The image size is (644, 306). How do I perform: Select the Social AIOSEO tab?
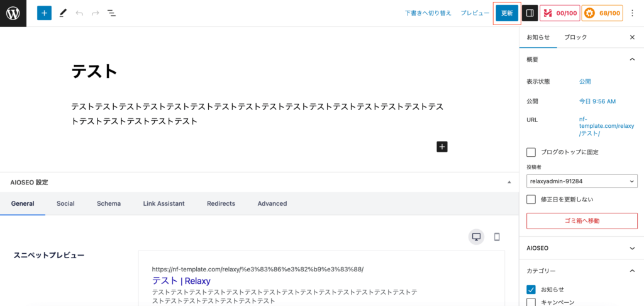65,203
